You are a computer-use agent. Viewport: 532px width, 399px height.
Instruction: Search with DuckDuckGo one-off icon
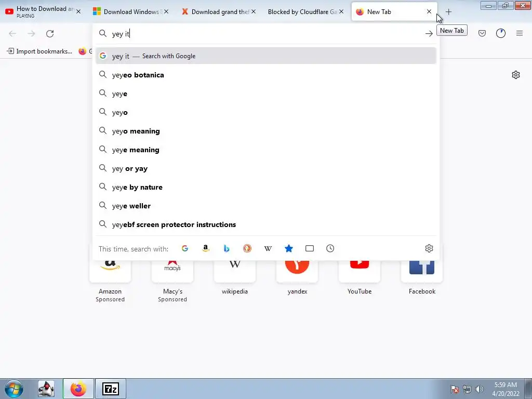tap(247, 248)
